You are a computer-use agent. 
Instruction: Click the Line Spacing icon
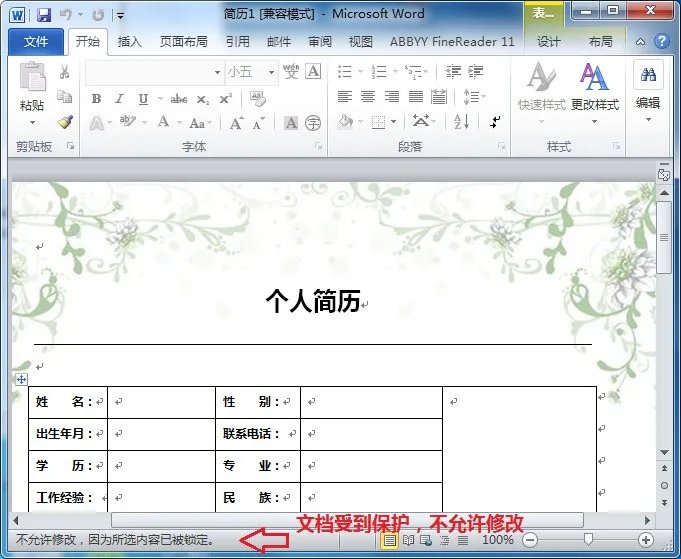[471, 97]
